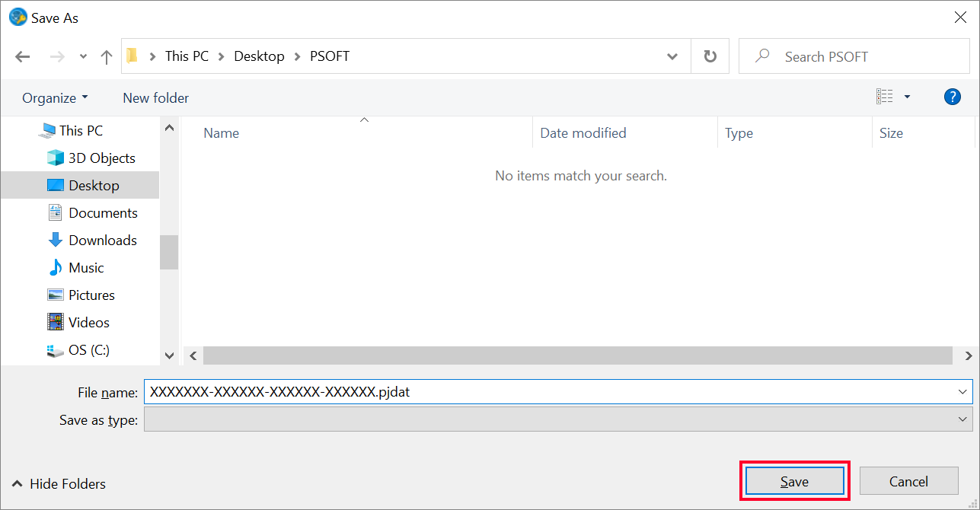Go to OS (C:) drive
980x510 pixels.
[x=88, y=350]
